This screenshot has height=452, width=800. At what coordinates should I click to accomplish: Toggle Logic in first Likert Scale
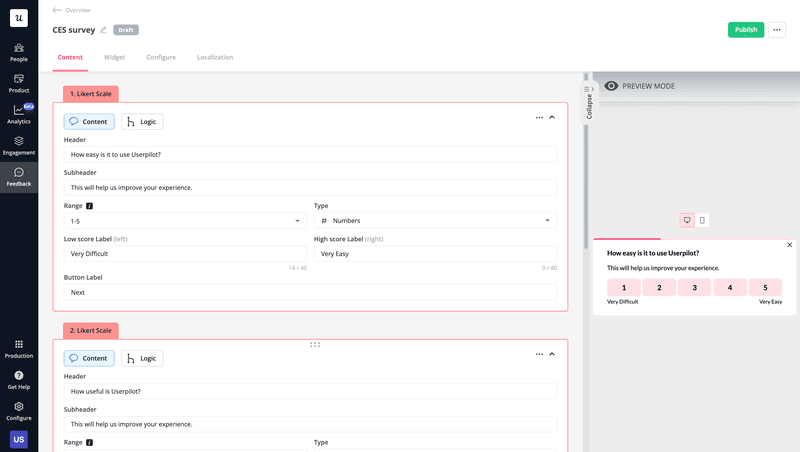142,122
